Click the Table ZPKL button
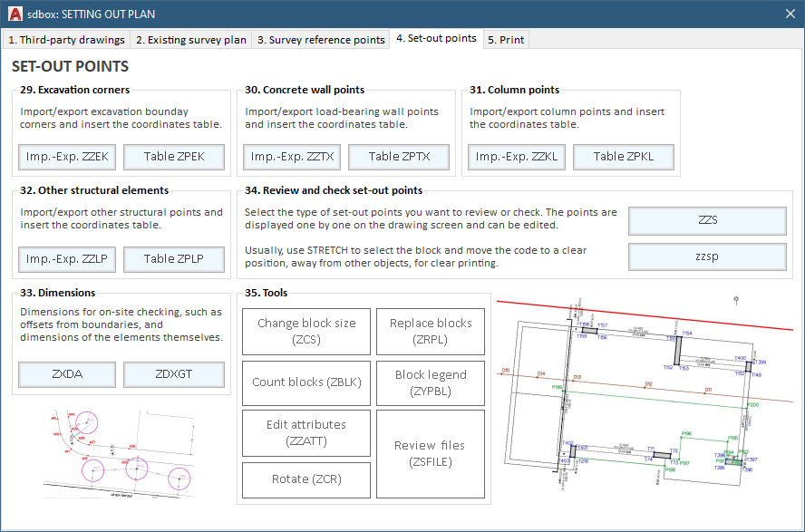The image size is (805, 532). pyautogui.click(x=624, y=157)
